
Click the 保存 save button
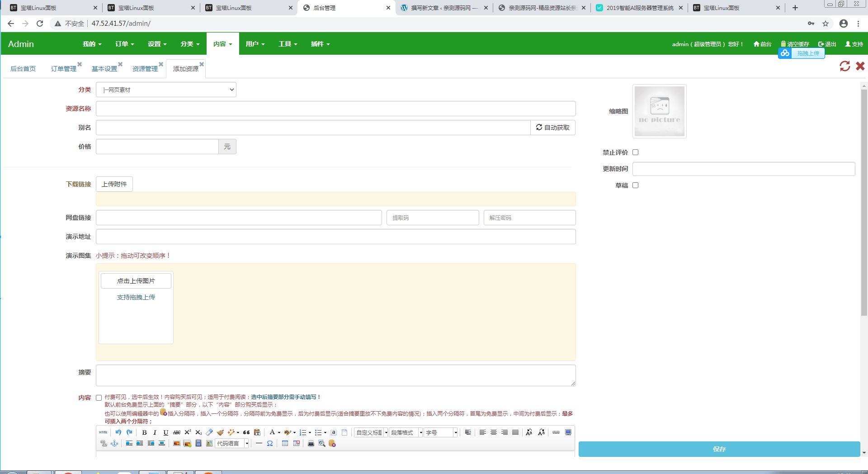719,449
